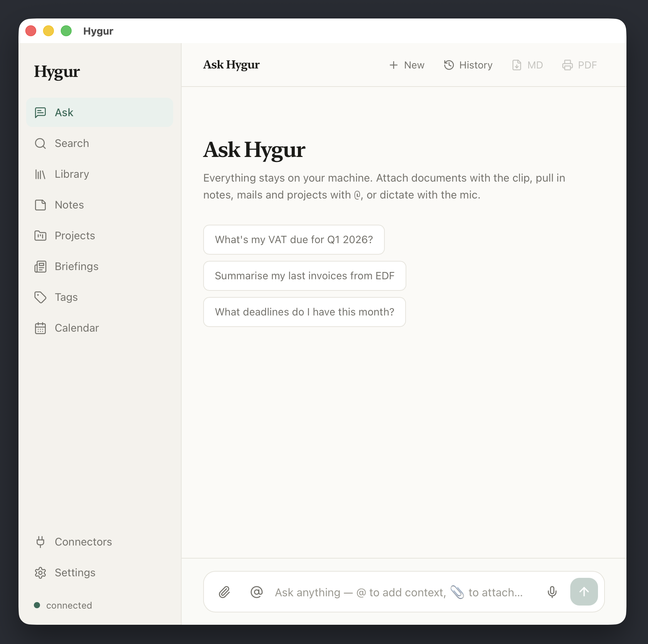
Task: Click the yellow minimize window button
Action: pos(48,31)
